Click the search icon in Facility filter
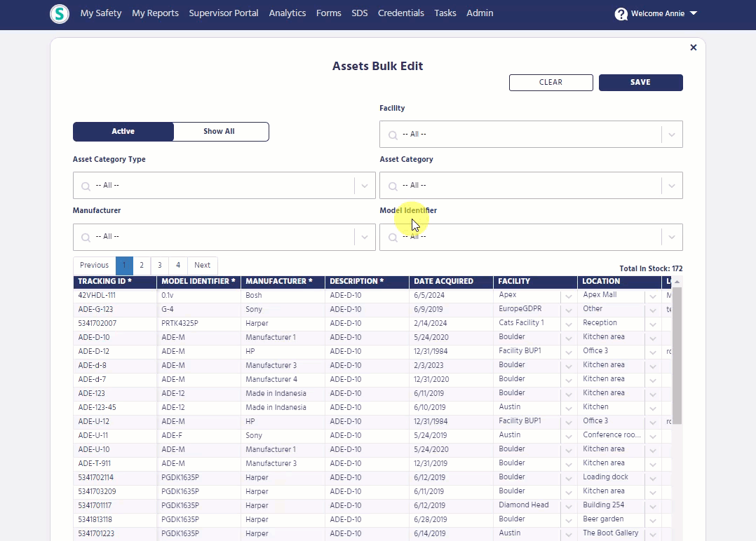 point(393,135)
